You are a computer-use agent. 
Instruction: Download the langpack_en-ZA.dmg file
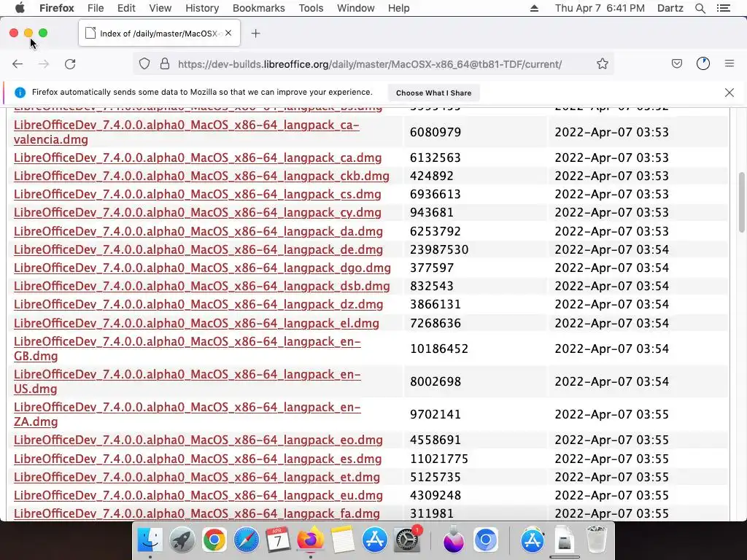187,414
